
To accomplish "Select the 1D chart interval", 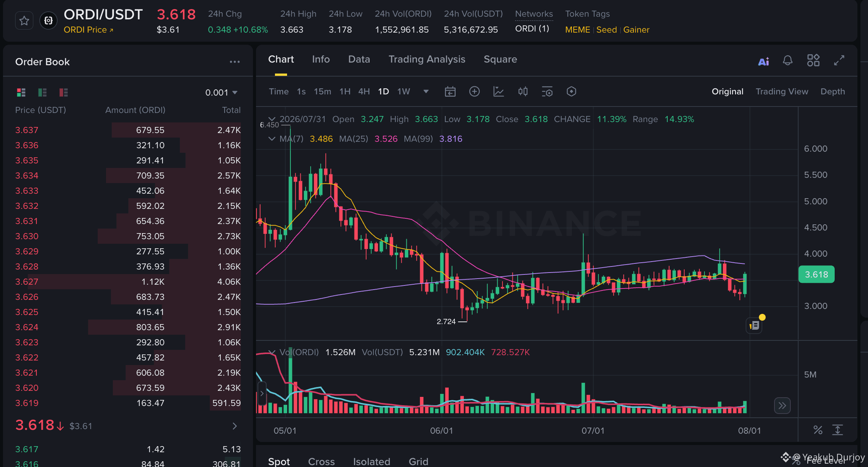I will click(383, 91).
